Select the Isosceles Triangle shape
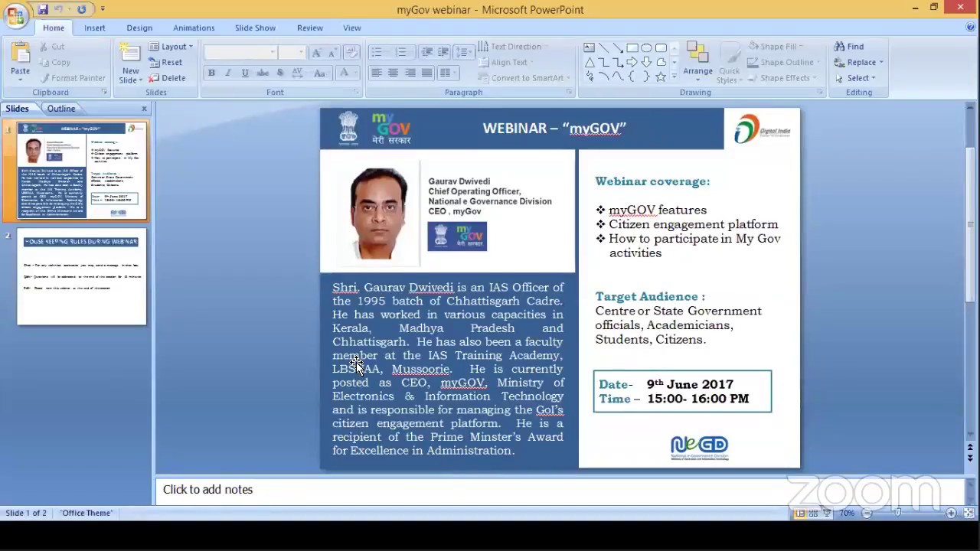The image size is (980, 551). pos(589,62)
